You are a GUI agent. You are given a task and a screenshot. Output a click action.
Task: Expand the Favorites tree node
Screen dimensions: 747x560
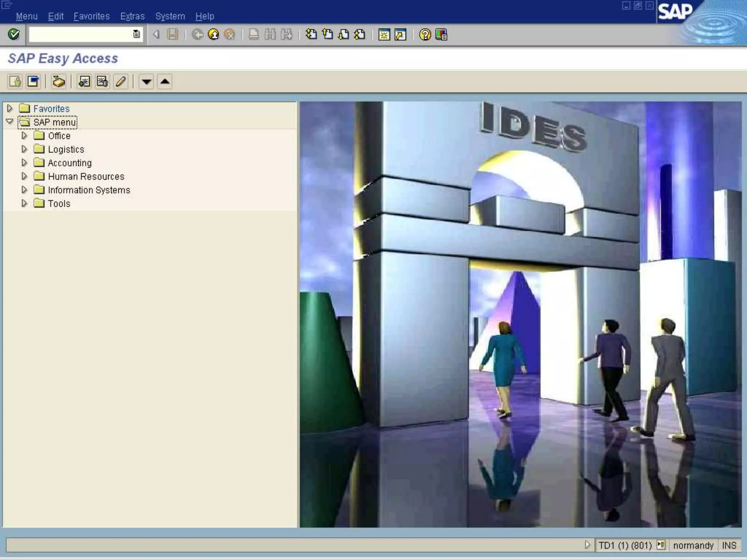(10, 108)
